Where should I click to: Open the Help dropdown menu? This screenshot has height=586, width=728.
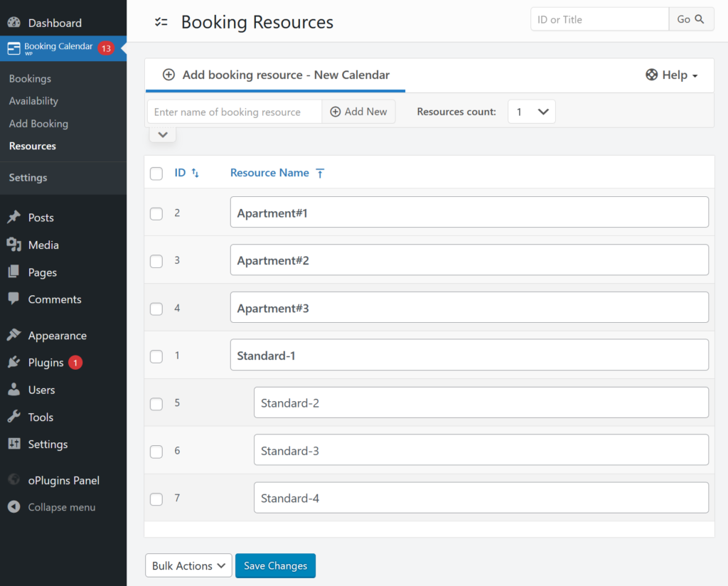tap(670, 74)
